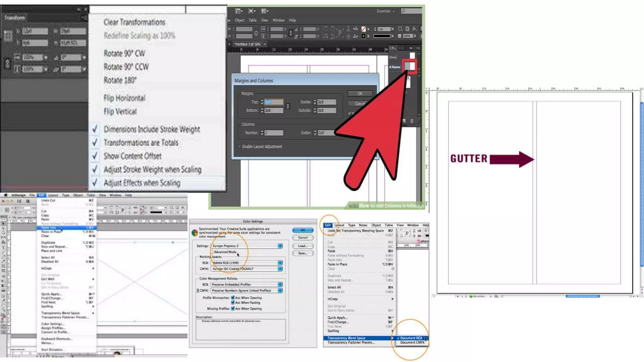This screenshot has width=644, height=362.
Task: Click the trash icon in the Pages panel
Action: tap(412, 121)
